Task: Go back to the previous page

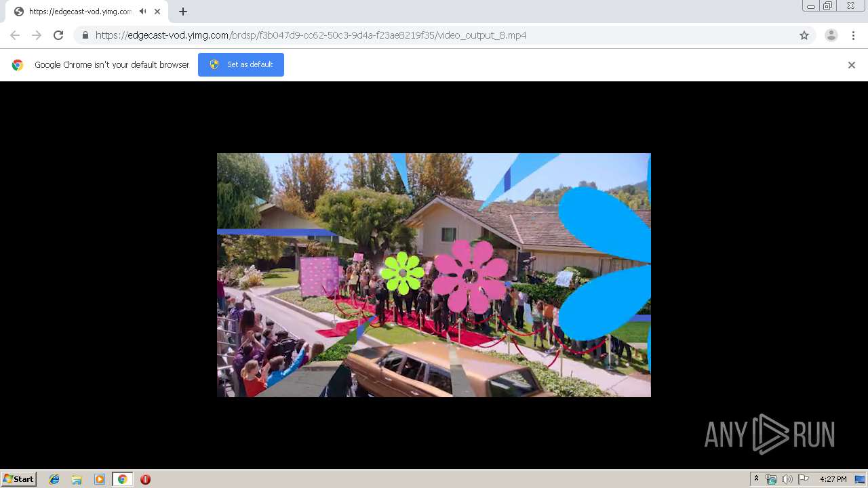Action: pos(15,35)
